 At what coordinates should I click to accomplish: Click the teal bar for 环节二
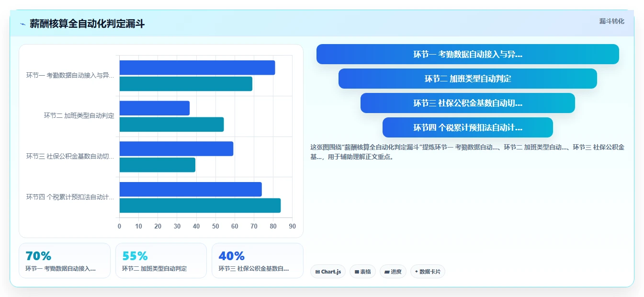(x=172, y=125)
